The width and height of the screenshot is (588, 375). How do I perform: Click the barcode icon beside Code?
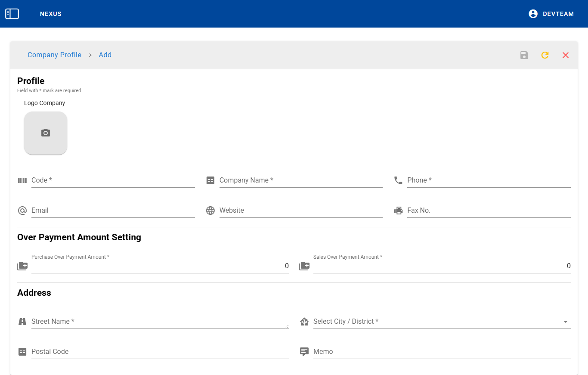pyautogui.click(x=22, y=180)
